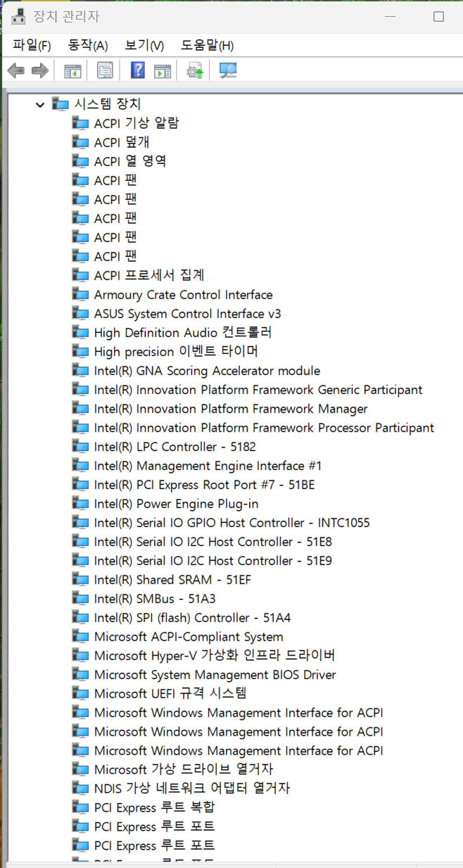
Task: Open the 보기(V) menu
Action: [144, 45]
